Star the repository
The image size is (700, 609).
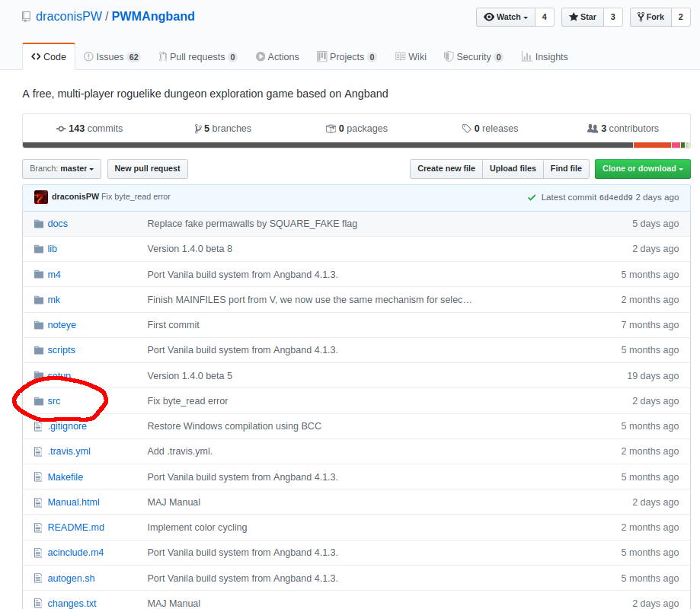click(583, 17)
